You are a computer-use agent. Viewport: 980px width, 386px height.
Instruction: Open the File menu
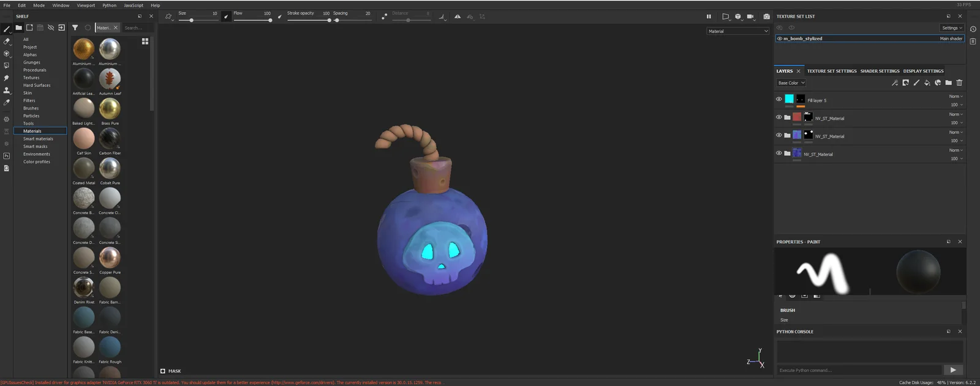click(7, 5)
